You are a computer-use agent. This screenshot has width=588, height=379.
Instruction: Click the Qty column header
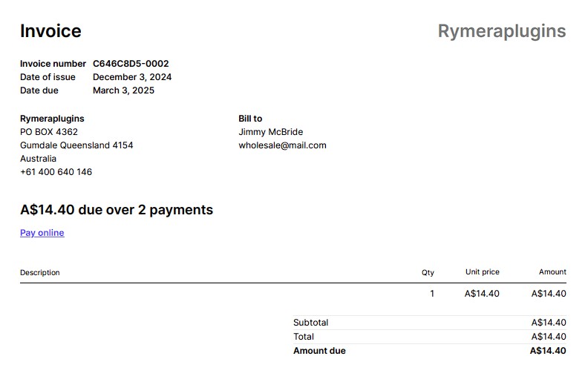(428, 273)
